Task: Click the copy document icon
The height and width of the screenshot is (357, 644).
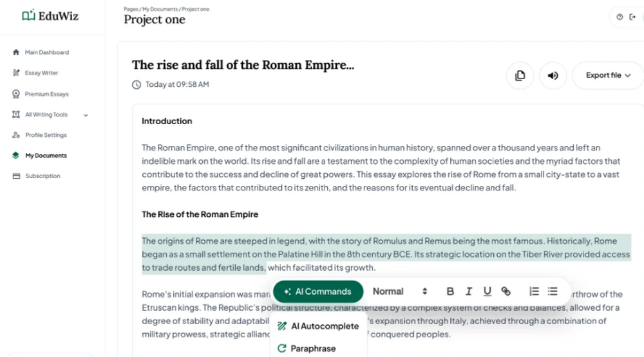Action: [520, 76]
